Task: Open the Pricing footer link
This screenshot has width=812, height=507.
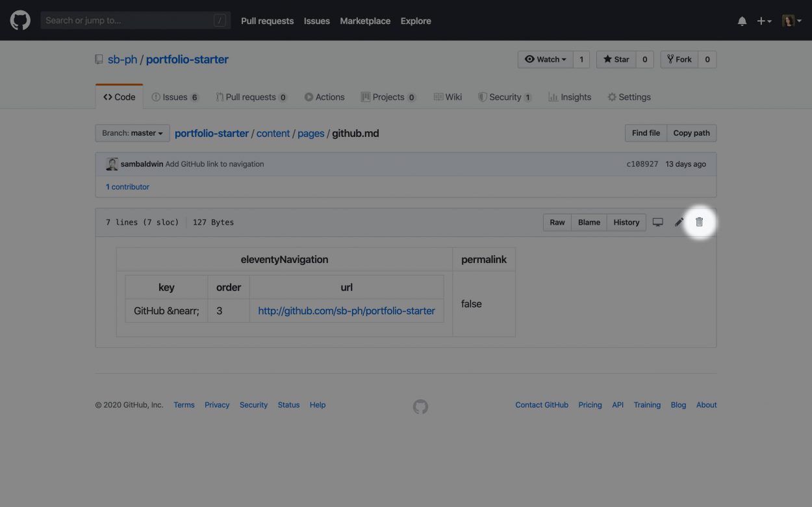Action: (x=590, y=405)
